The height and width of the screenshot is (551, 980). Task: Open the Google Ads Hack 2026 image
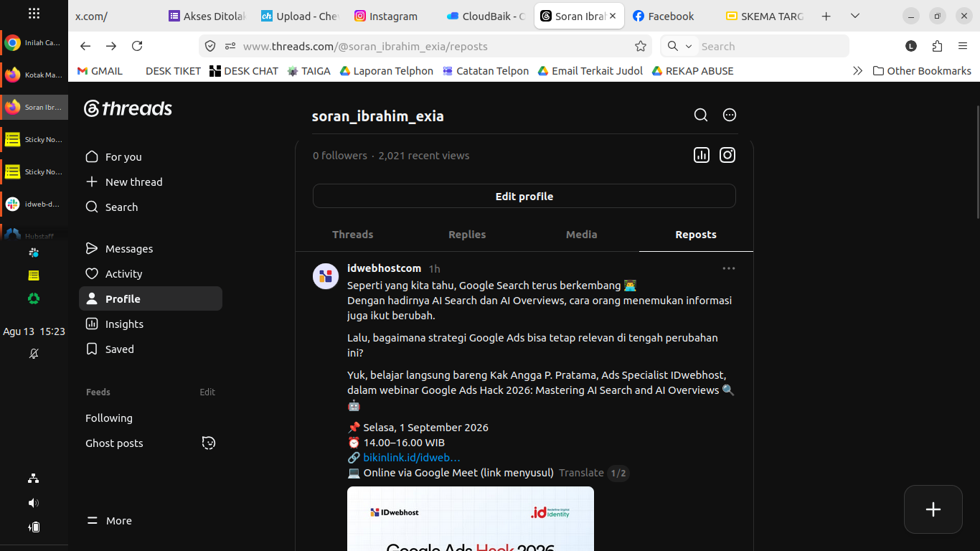click(471, 519)
